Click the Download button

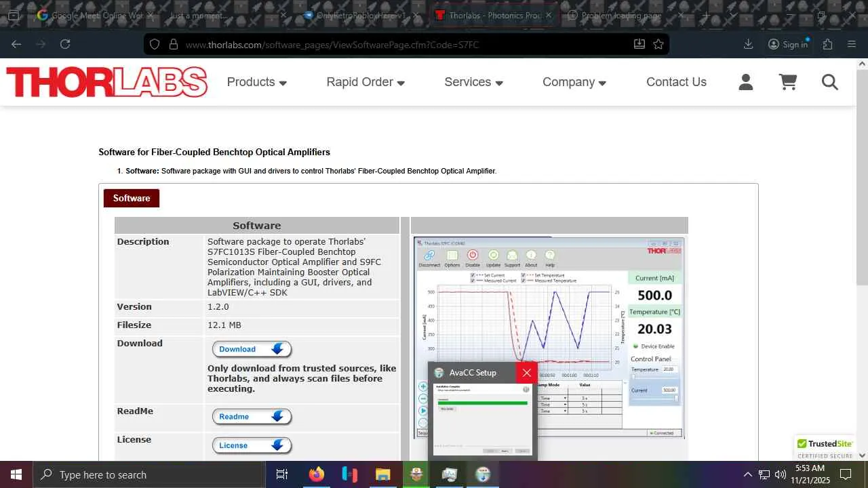(x=252, y=349)
